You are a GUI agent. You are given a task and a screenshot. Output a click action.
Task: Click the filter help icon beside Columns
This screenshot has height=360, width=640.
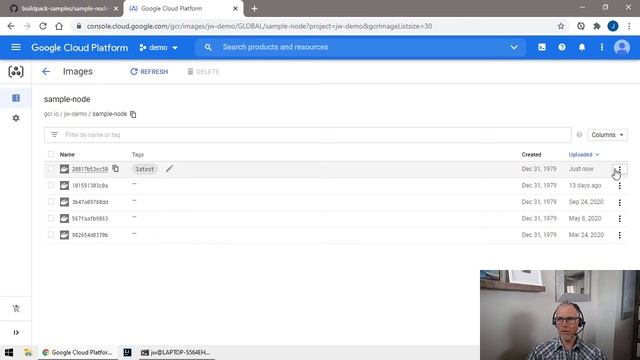(579, 135)
